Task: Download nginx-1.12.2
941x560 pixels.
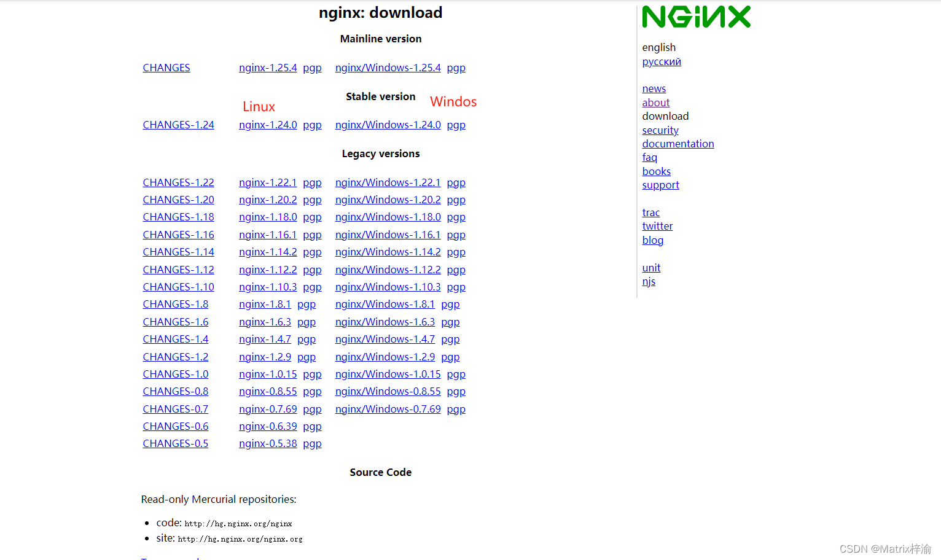Action: pyautogui.click(x=268, y=270)
